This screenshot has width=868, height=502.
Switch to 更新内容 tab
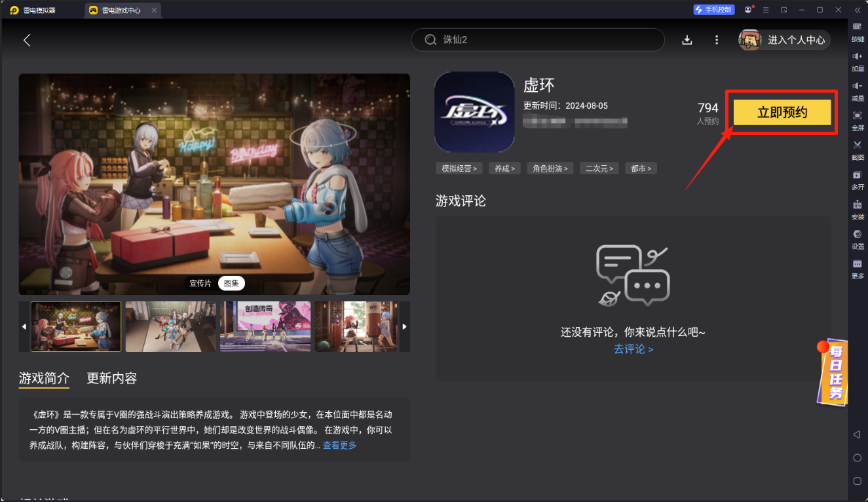coord(112,378)
